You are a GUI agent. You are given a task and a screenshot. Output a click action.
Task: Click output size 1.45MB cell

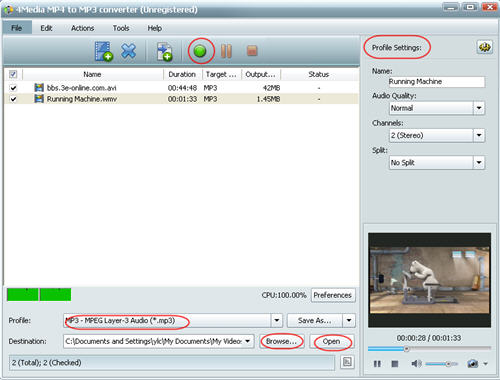(x=268, y=99)
